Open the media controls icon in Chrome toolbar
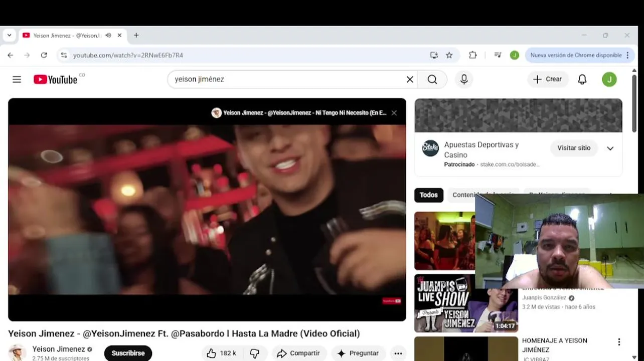The image size is (644, 361). [498, 55]
